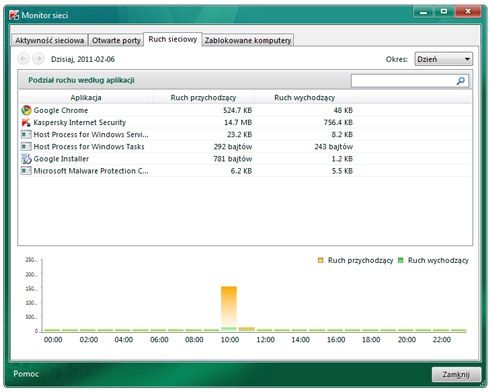
Task: Select the Google Chrome row name
Action: click(x=61, y=110)
